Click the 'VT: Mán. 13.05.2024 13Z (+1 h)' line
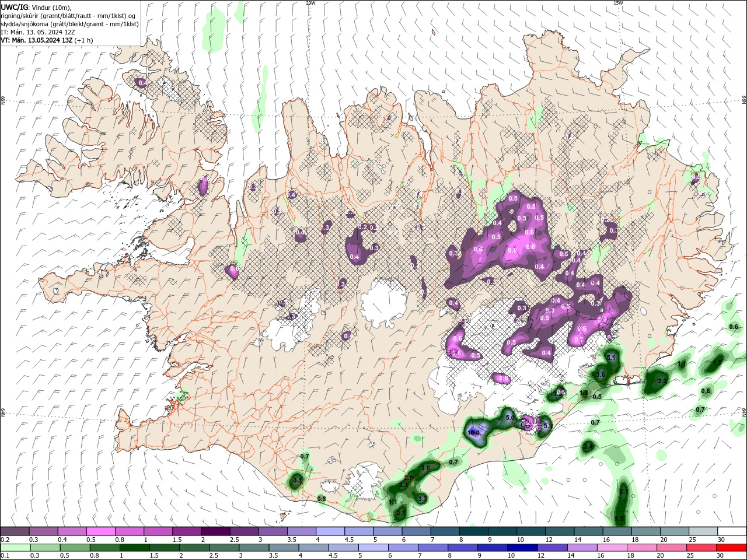Viewport: 747px width, 560px height. [46, 40]
